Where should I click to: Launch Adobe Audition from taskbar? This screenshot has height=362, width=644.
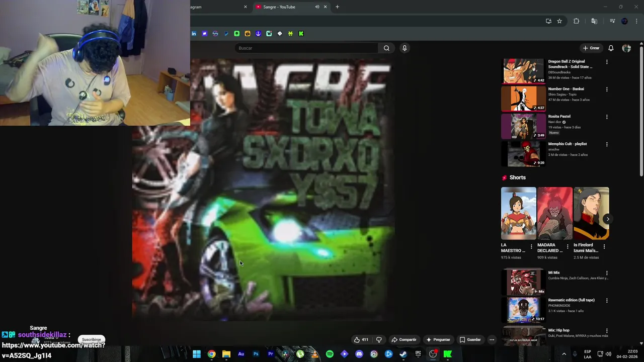coord(241,354)
